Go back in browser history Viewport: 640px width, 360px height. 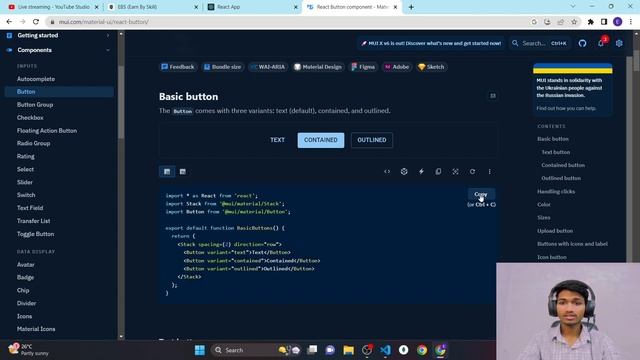9,22
